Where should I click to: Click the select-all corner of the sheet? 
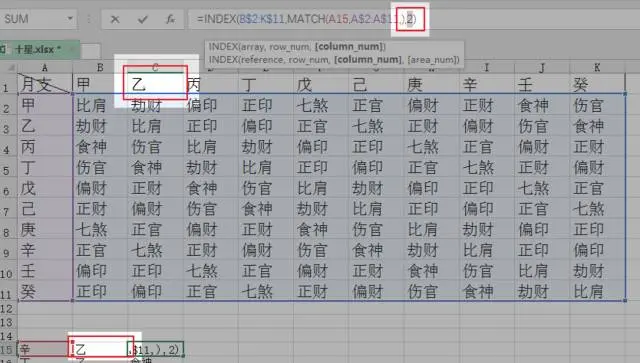[9, 67]
